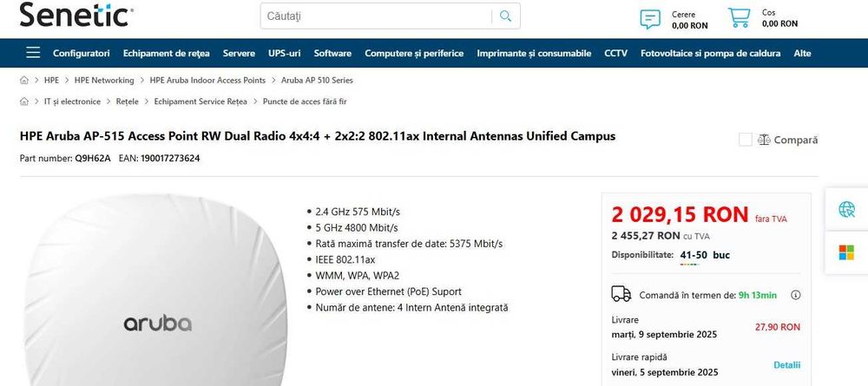Open the Echipament de rețea menu
This screenshot has width=868, height=386.
[167, 53]
